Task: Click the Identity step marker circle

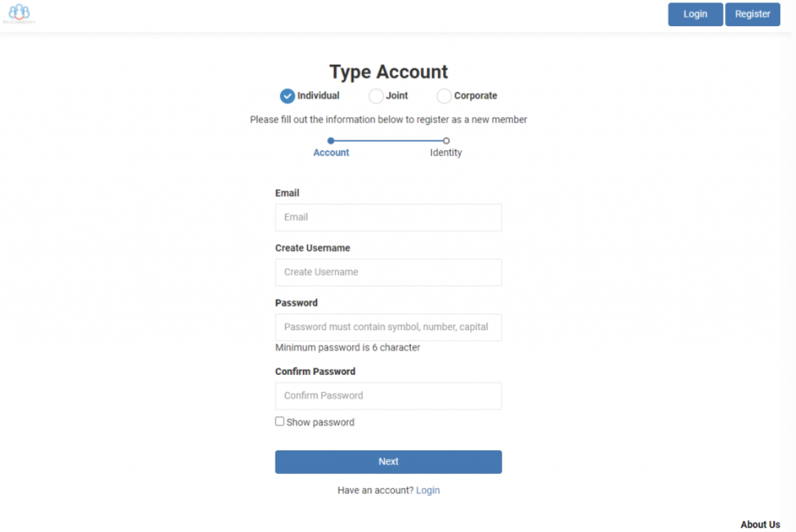Action: pyautogui.click(x=446, y=141)
